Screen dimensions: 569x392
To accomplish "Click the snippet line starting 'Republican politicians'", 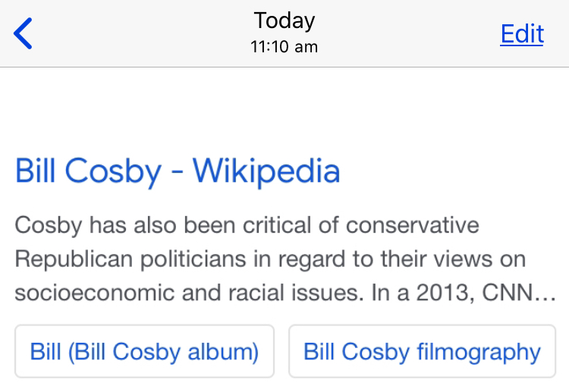I will coord(270,259).
